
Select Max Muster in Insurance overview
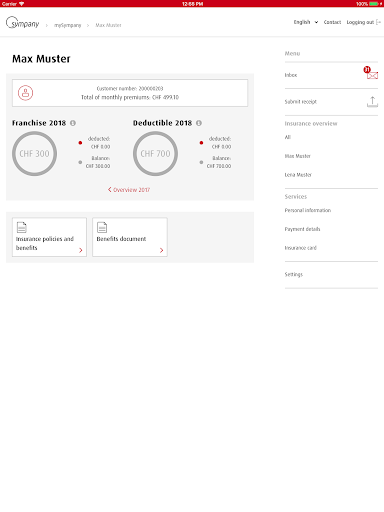pyautogui.click(x=297, y=156)
